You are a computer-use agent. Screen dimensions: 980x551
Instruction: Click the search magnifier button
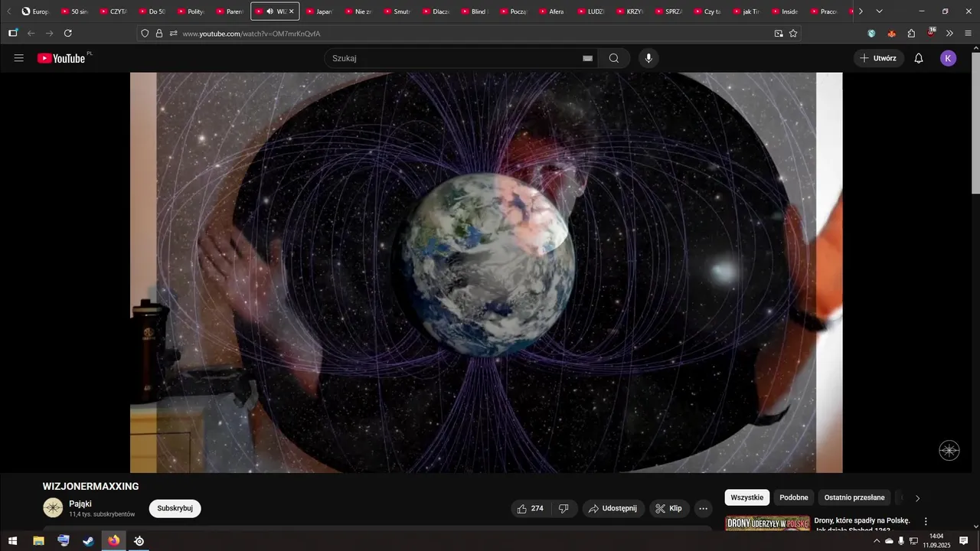point(614,58)
